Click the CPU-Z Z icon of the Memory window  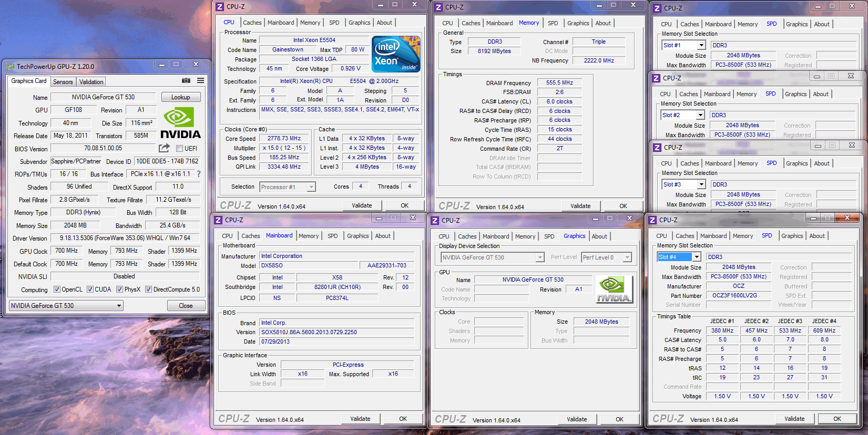tap(438, 7)
